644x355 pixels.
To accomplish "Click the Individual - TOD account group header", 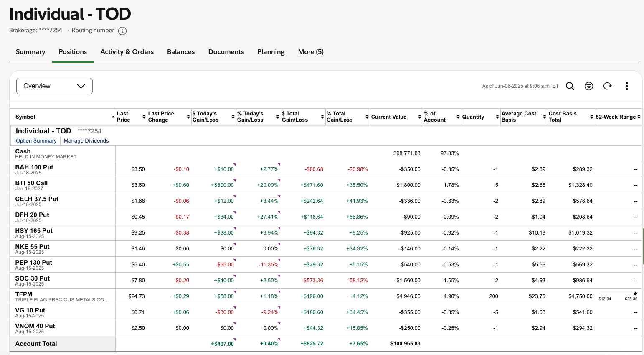I will pyautogui.click(x=43, y=131).
